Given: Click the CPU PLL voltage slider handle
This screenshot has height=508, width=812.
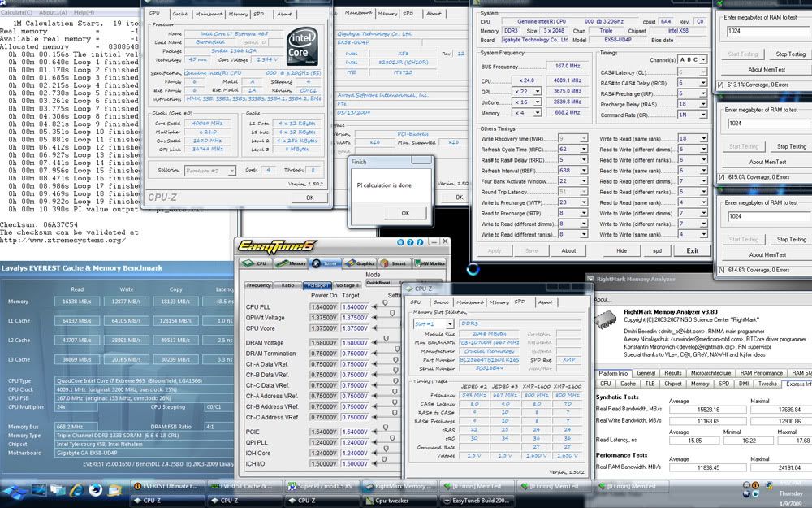Looking at the screenshot, I should pyautogui.click(x=385, y=303).
